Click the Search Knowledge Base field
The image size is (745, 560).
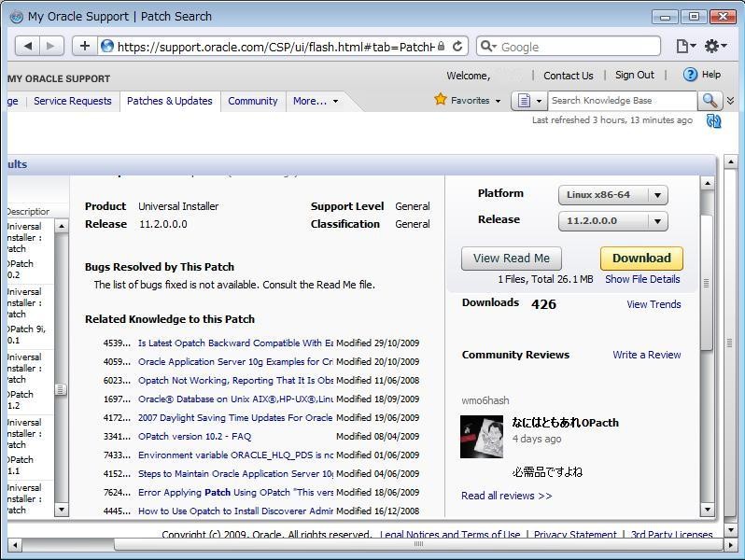[622, 101]
